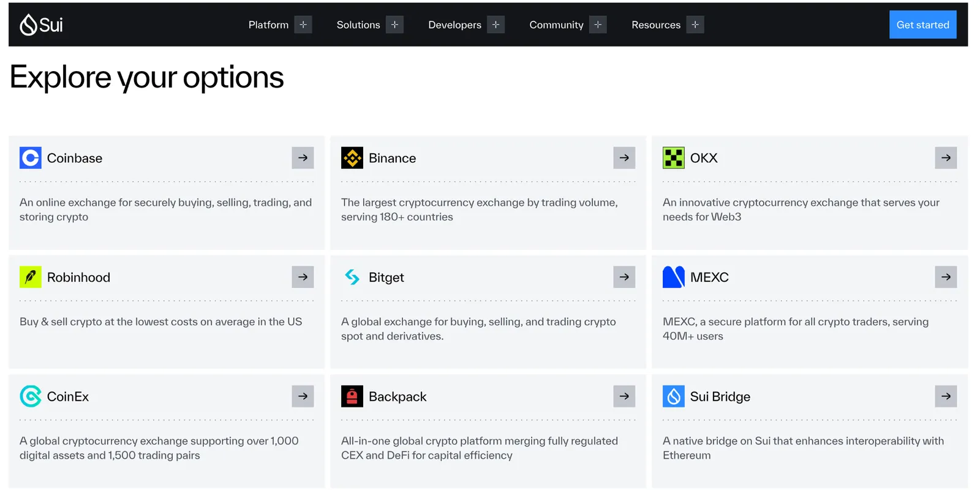
Task: Click CoinEx description about 1,500 trading pairs
Action: click(159, 448)
